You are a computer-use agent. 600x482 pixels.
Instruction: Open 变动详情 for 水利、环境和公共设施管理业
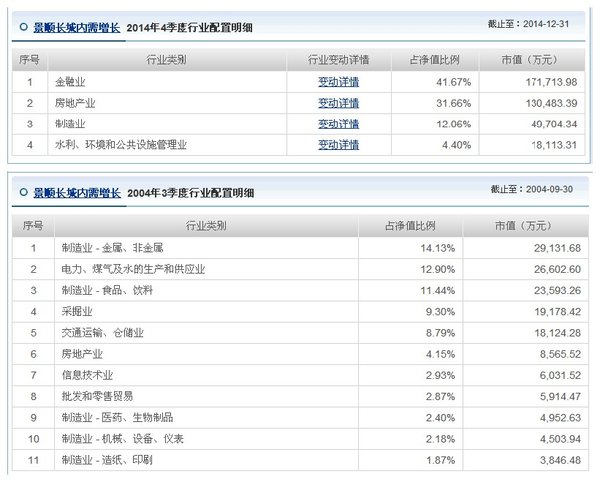click(338, 145)
